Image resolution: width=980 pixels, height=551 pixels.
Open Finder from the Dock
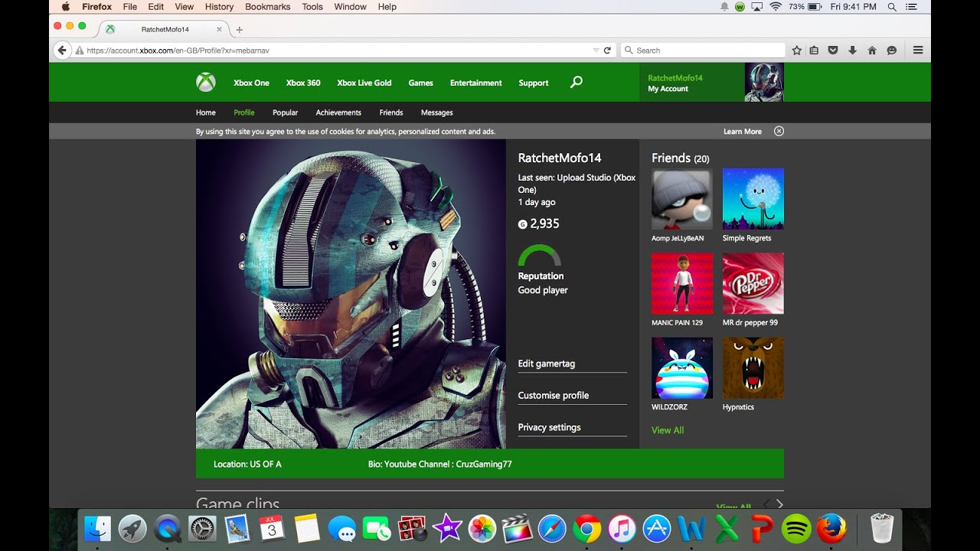[98, 529]
